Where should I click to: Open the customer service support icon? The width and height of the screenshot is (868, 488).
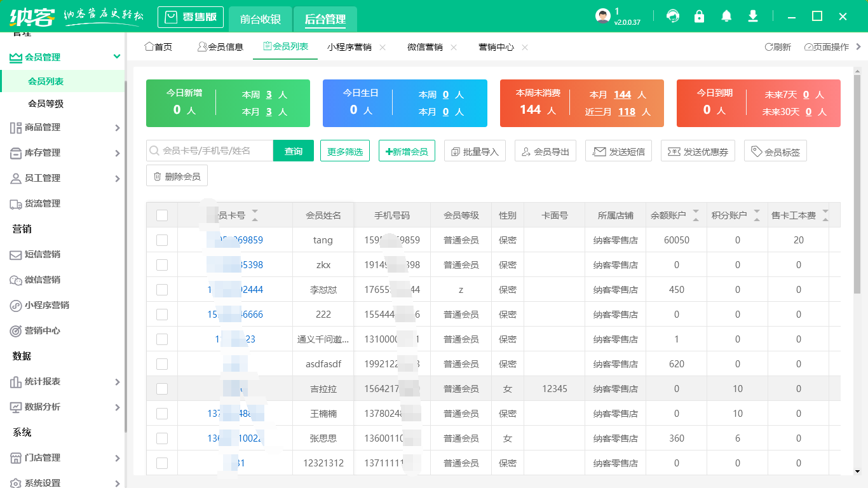pyautogui.click(x=673, y=16)
